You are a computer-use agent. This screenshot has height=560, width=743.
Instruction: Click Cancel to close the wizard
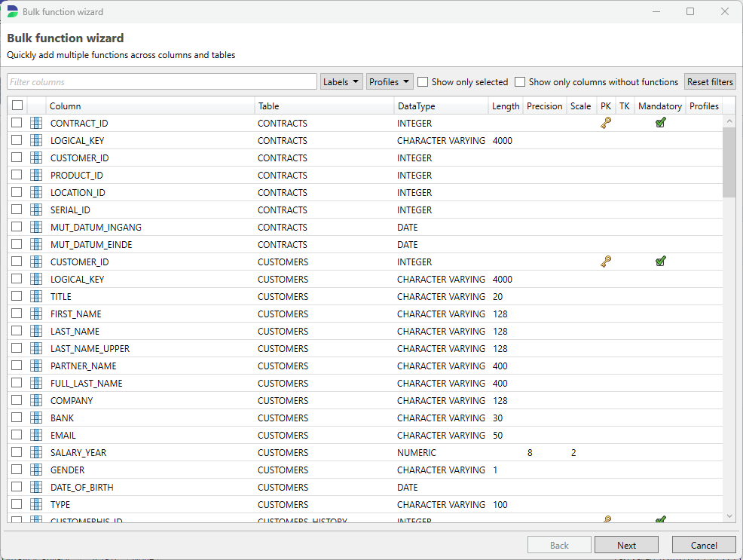tap(704, 544)
